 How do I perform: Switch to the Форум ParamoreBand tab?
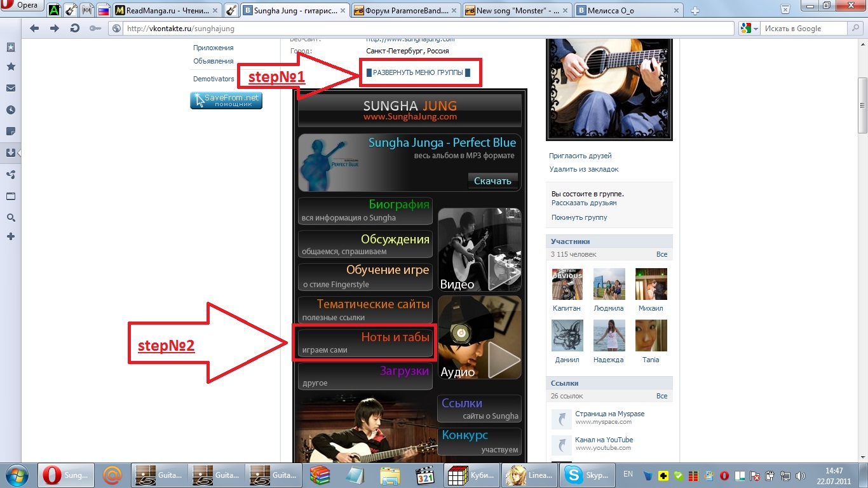coord(407,10)
